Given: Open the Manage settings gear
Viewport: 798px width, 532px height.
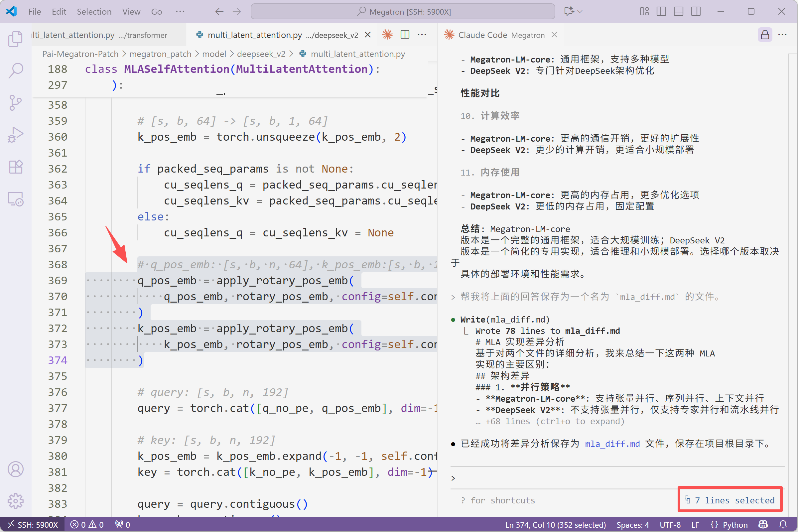Looking at the screenshot, I should point(15,501).
